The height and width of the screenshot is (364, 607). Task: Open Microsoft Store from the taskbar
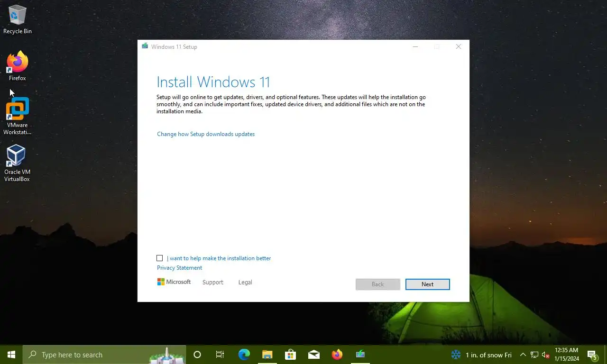[x=290, y=355]
